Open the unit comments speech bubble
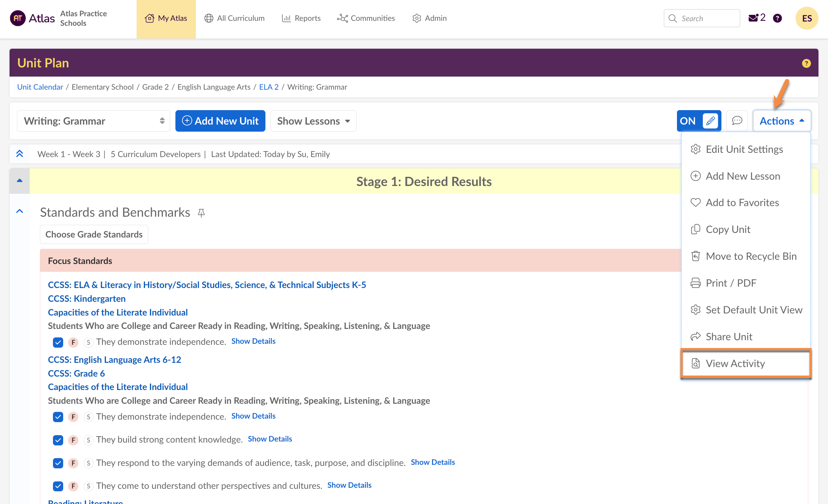The image size is (828, 504). (x=737, y=121)
